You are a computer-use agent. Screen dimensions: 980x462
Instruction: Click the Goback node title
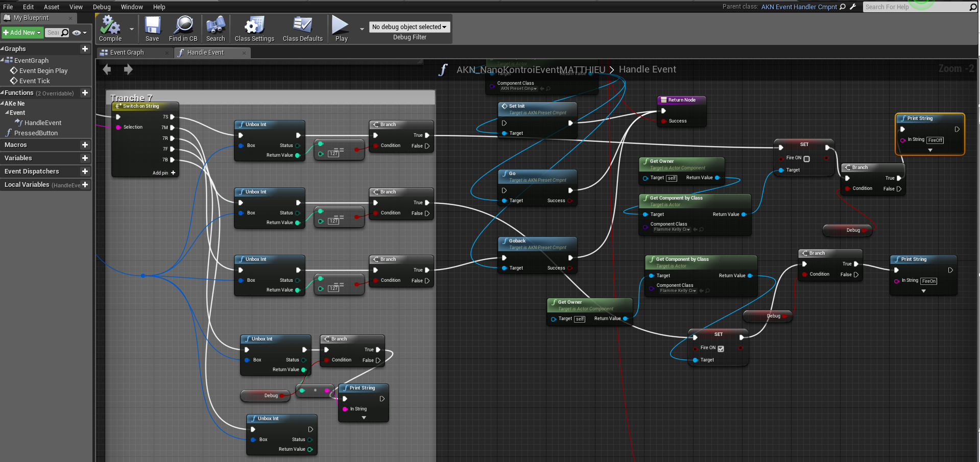tap(517, 241)
